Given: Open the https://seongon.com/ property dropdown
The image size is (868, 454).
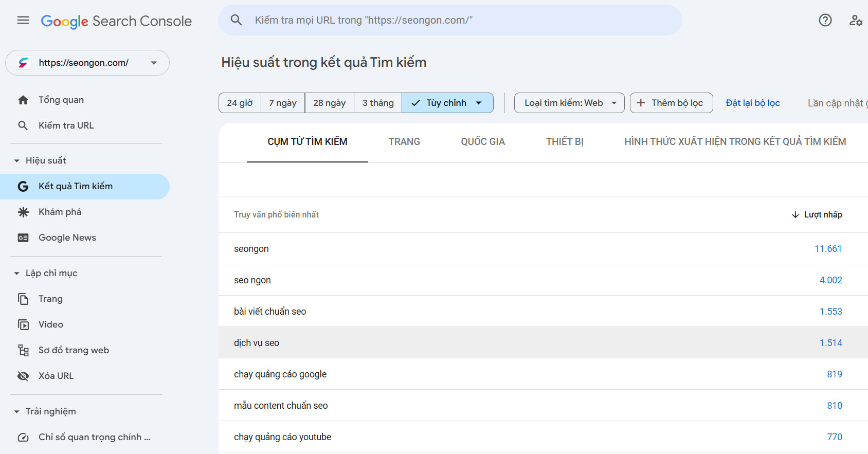Looking at the screenshot, I should (x=87, y=63).
